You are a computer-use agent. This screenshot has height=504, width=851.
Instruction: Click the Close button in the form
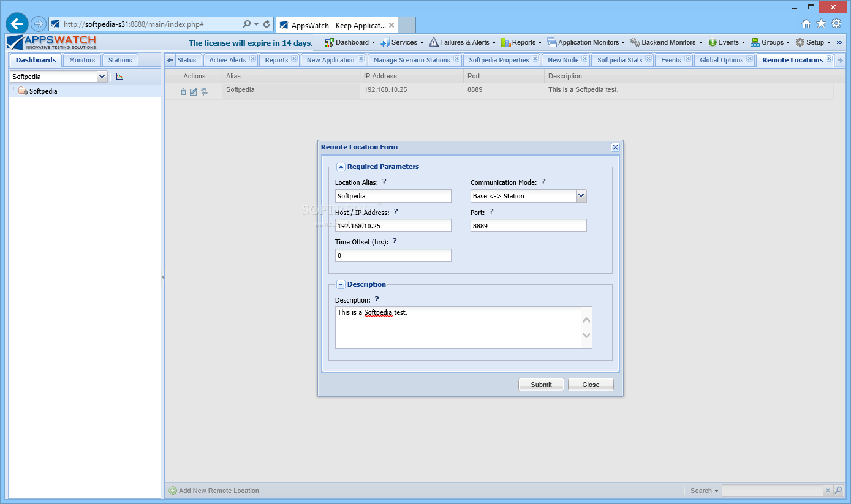(x=591, y=385)
